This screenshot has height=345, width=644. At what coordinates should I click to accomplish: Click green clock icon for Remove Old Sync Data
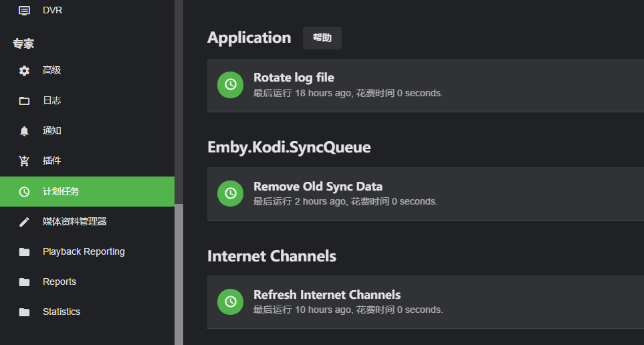[231, 193]
